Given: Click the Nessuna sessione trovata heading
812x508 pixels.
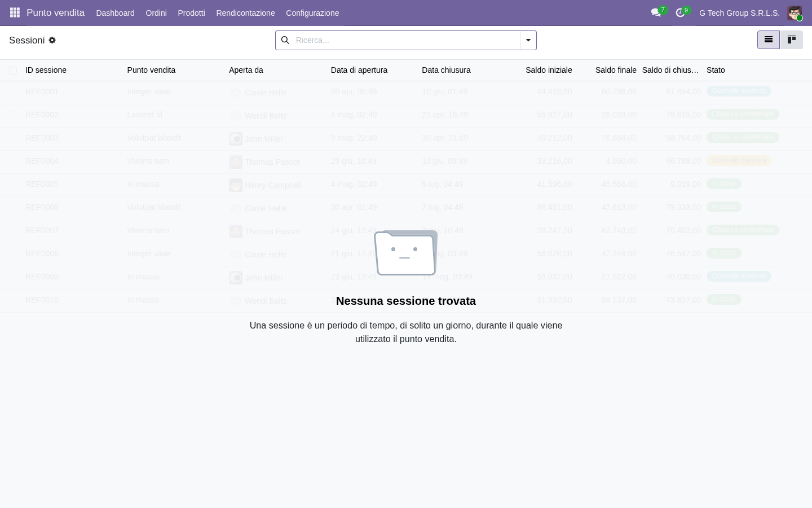Looking at the screenshot, I should pos(406,301).
